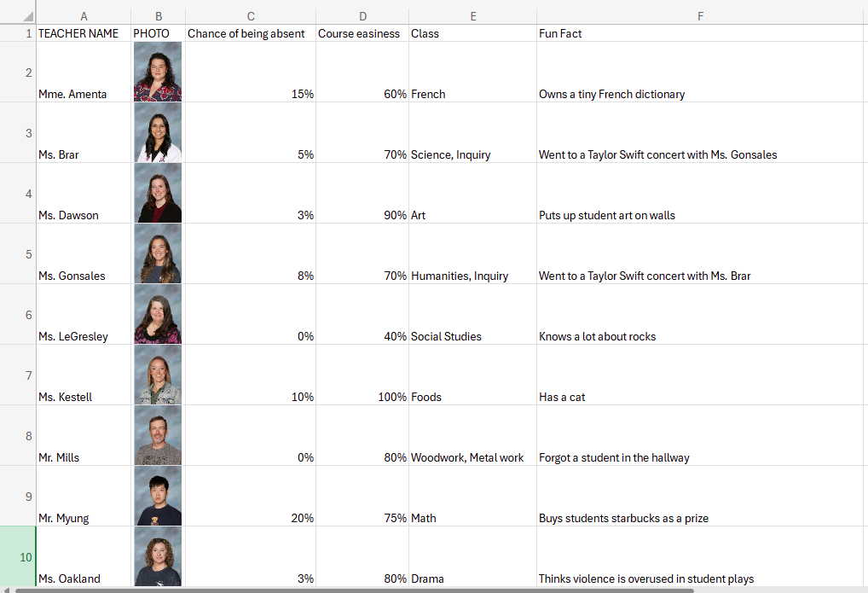
Task: Select the Science, Inquiry class cell
Action: pos(472,132)
